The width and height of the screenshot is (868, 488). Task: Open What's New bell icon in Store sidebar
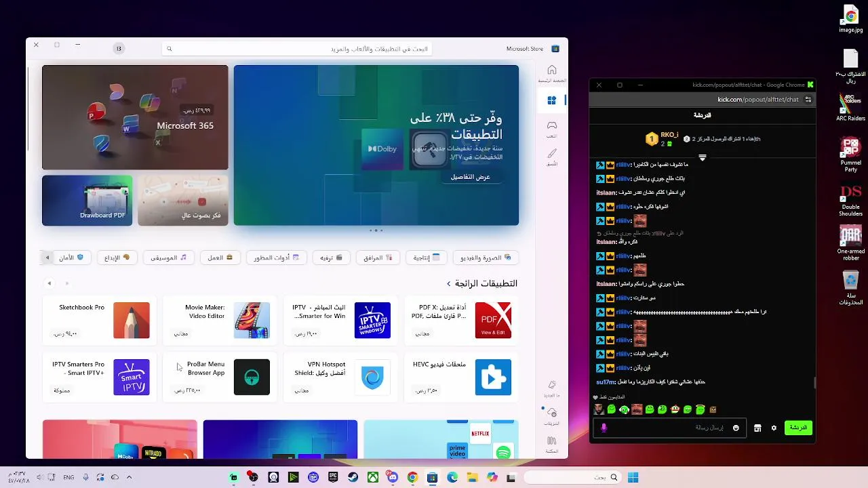552,388
